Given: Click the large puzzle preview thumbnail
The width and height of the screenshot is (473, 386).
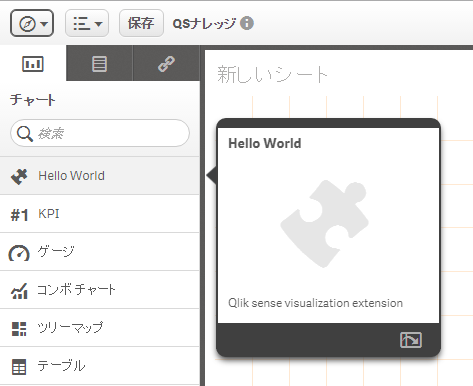Looking at the screenshot, I should click(x=325, y=223).
